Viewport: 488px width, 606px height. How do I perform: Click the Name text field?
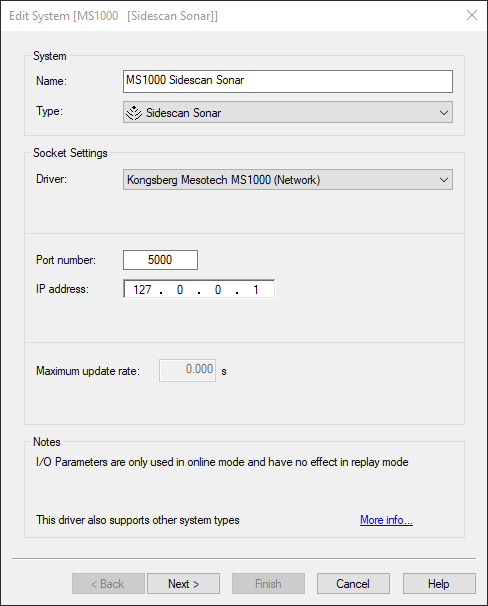click(288, 81)
